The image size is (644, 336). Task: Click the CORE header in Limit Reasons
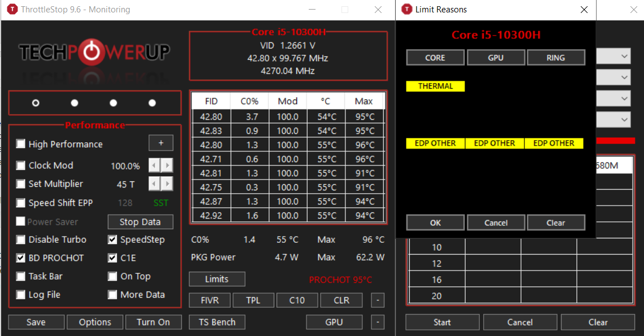click(435, 58)
